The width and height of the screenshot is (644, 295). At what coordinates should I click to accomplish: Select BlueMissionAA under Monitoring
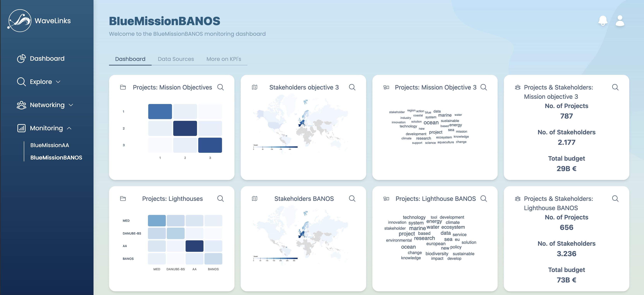click(x=50, y=145)
